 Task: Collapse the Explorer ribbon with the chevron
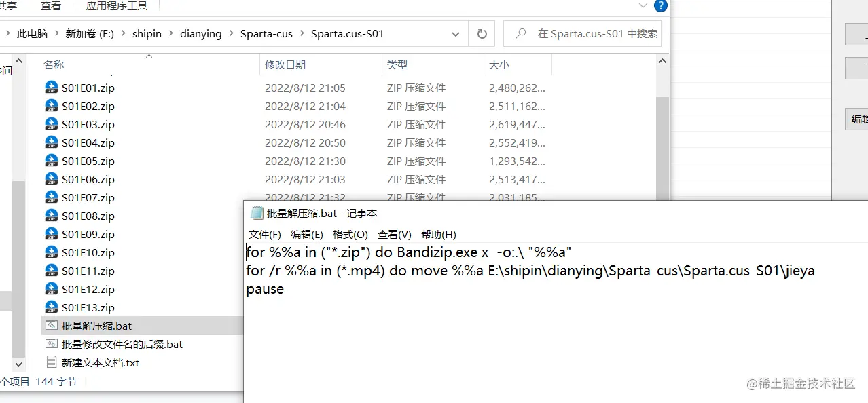click(x=643, y=5)
